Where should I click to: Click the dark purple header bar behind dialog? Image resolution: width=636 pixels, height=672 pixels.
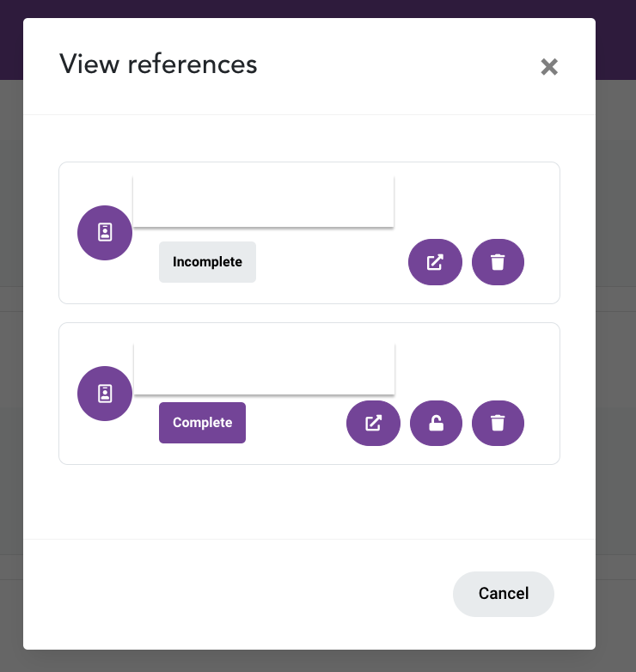coord(318,9)
